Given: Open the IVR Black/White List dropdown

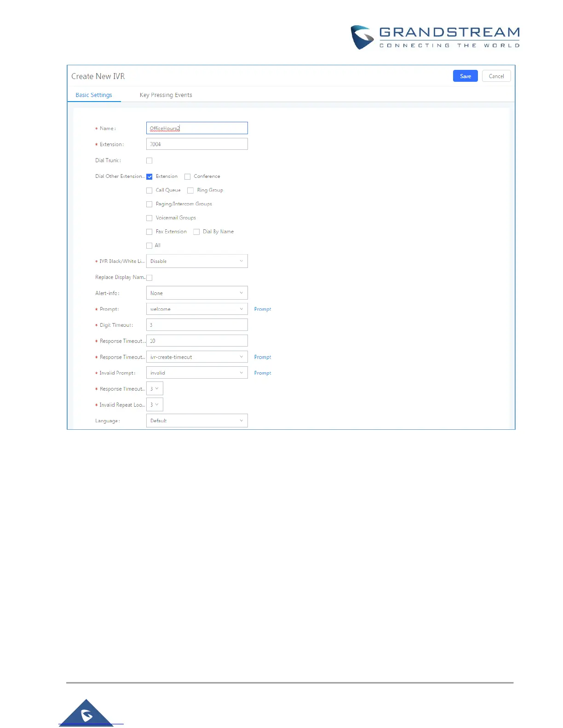Looking at the screenshot, I should tap(197, 261).
